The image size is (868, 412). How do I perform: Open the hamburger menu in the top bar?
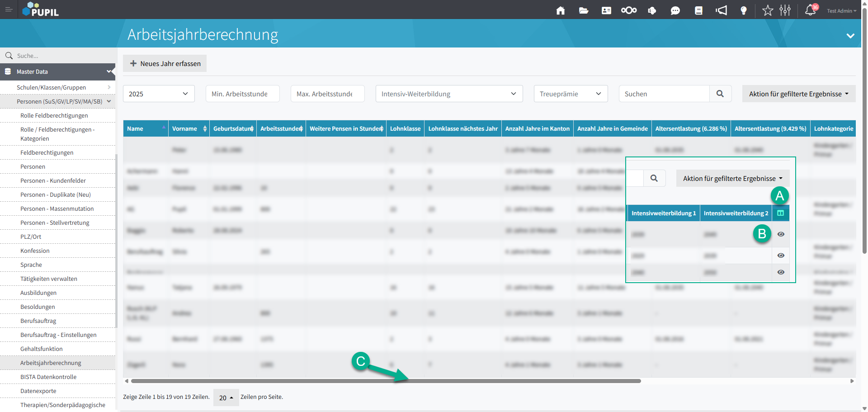[x=9, y=9]
